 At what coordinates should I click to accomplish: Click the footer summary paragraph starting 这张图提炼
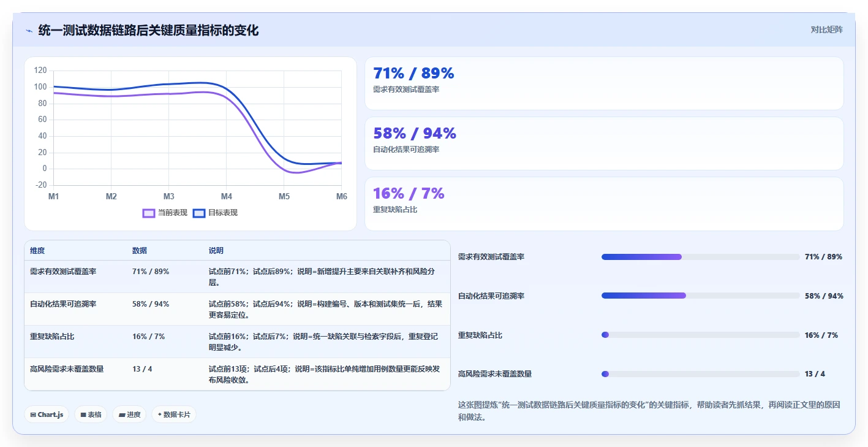click(x=649, y=411)
